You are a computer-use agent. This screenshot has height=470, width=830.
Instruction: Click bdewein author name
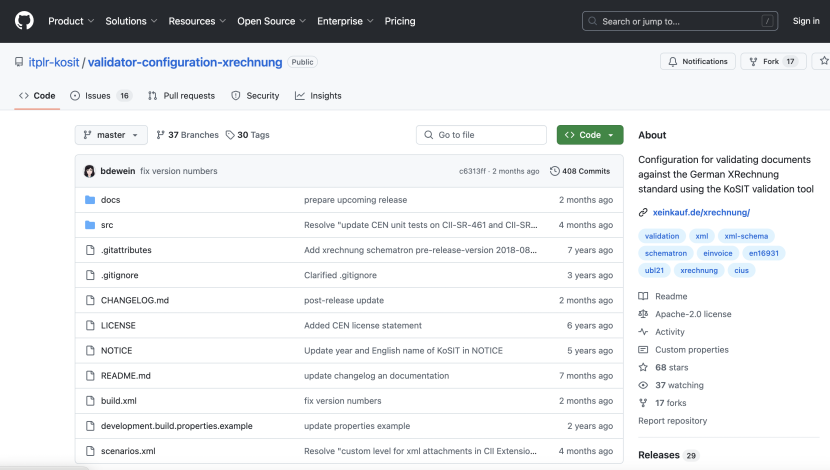pyautogui.click(x=118, y=171)
